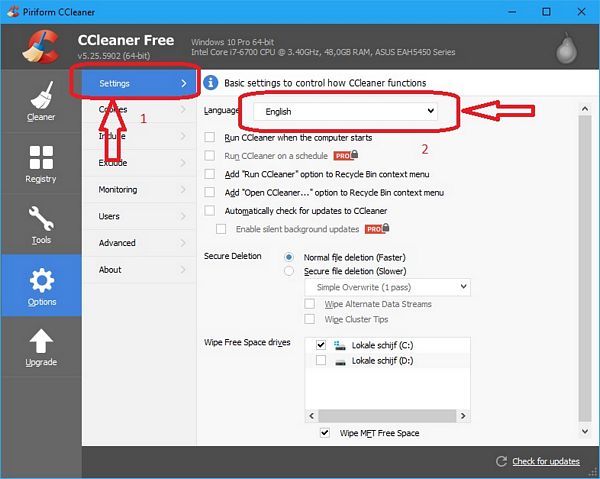The height and width of the screenshot is (479, 600).
Task: Click the drive list horizontal scrollbar thumb
Action: 387,416
